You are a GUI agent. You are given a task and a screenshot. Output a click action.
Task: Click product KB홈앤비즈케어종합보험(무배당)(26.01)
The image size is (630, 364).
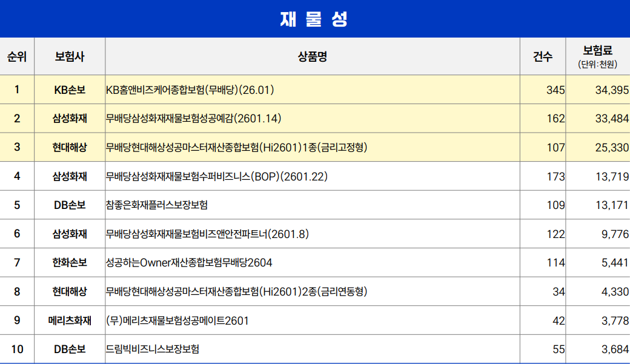[190, 90]
